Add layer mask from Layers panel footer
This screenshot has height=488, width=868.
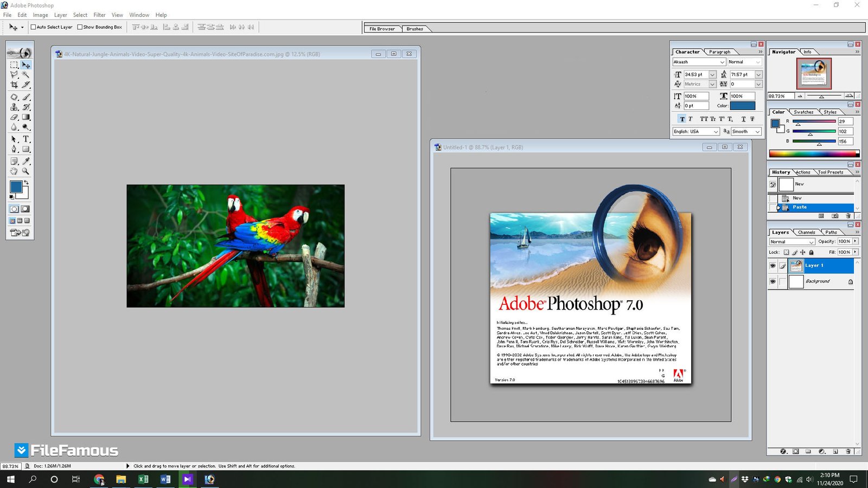pos(796,451)
